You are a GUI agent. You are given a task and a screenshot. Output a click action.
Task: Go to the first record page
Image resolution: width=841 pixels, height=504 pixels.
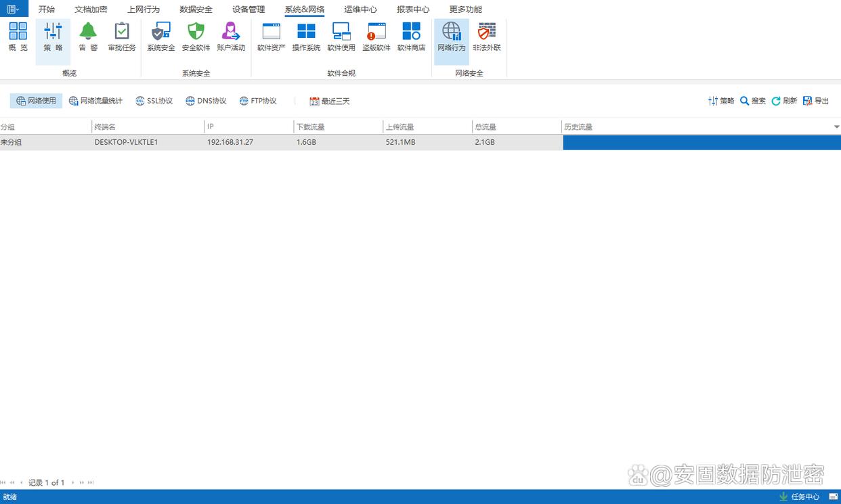tap(3, 482)
